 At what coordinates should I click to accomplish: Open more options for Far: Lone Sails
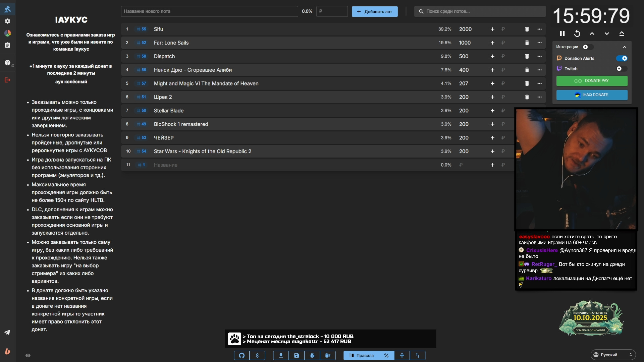[x=539, y=43]
